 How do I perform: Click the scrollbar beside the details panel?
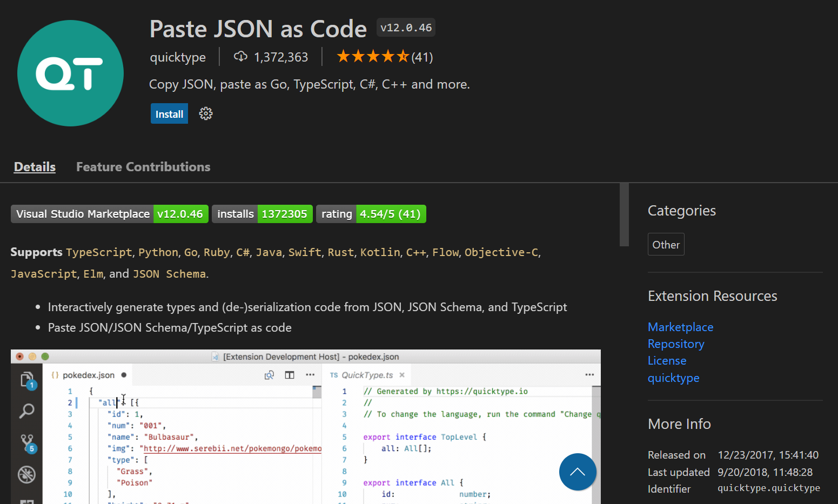[625, 214]
